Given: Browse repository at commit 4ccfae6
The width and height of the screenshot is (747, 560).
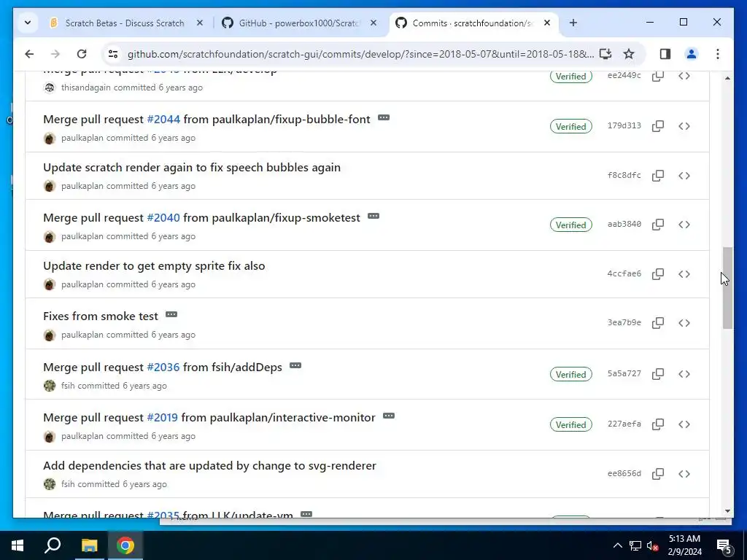Looking at the screenshot, I should pos(684,274).
